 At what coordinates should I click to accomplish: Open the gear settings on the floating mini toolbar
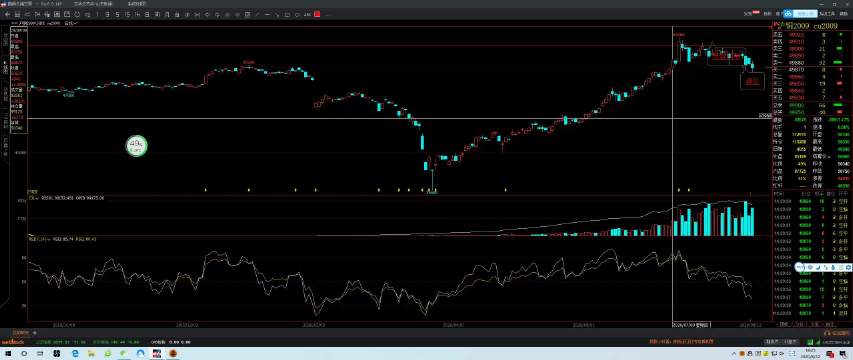[x=848, y=267]
